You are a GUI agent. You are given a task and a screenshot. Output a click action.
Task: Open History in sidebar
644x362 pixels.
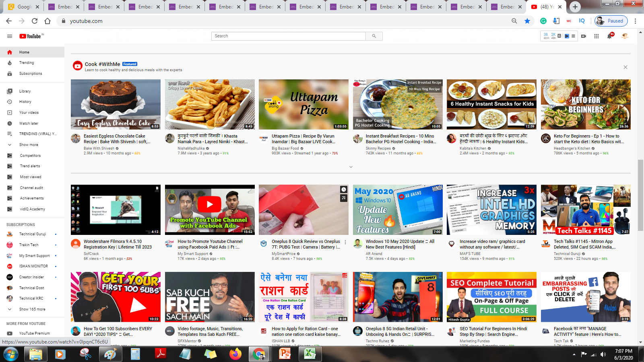point(32,102)
